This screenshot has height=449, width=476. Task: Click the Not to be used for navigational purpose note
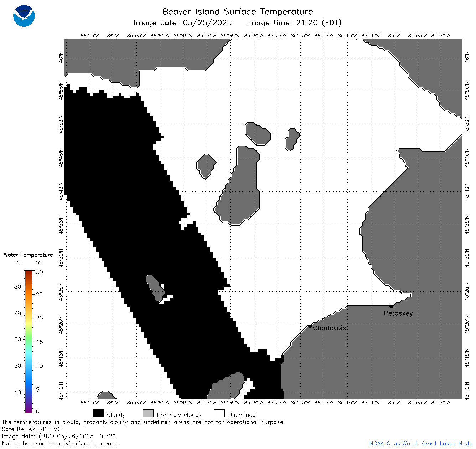click(x=59, y=443)
